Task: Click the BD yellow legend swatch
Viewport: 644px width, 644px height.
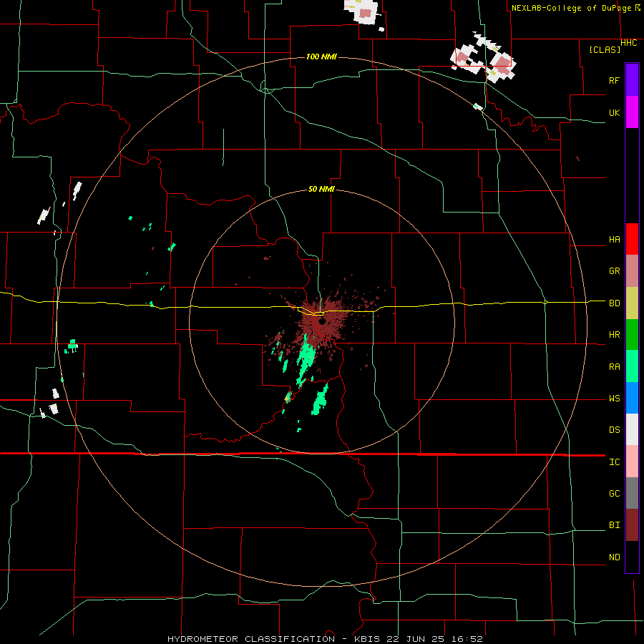Action: pyautogui.click(x=632, y=303)
